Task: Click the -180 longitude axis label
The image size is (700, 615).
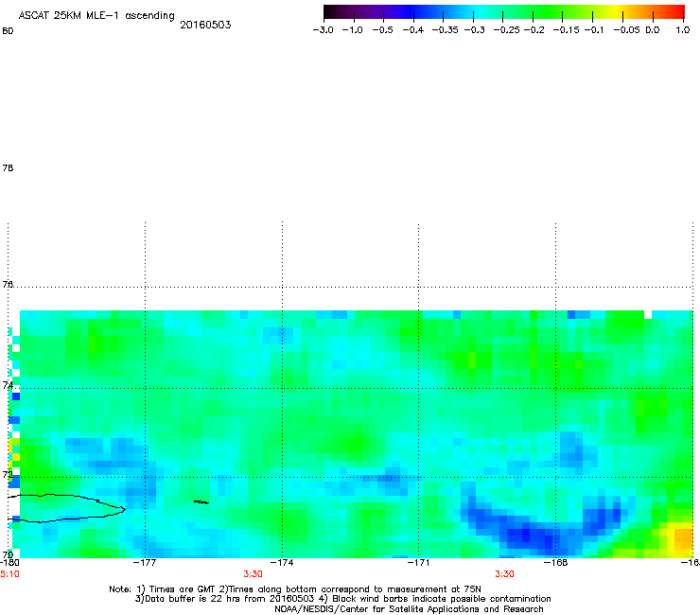Action: (9, 563)
